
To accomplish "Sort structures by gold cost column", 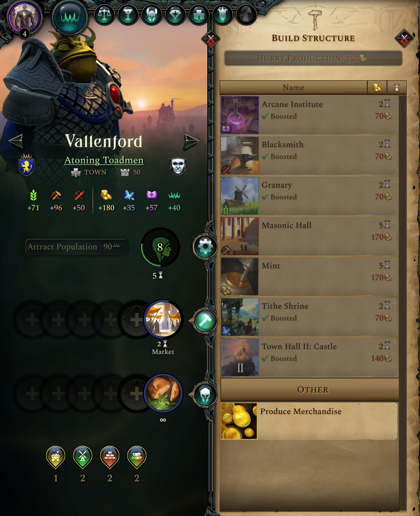I will 377,88.
